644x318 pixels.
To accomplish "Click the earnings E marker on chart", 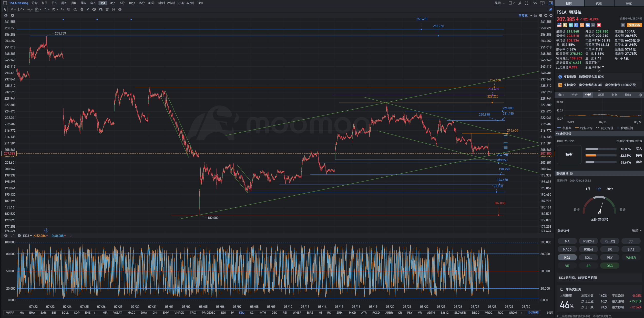I will [46, 230].
